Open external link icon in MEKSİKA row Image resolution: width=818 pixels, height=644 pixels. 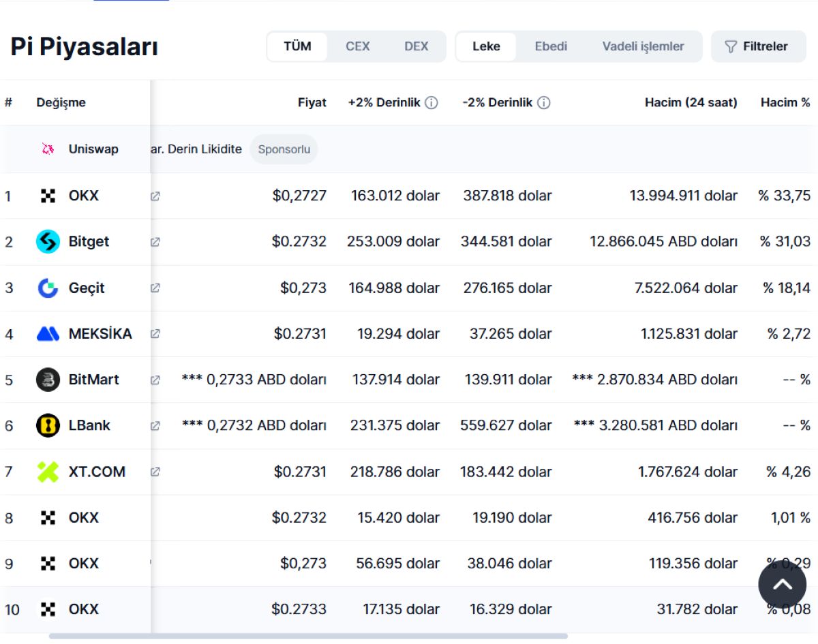[x=155, y=334]
